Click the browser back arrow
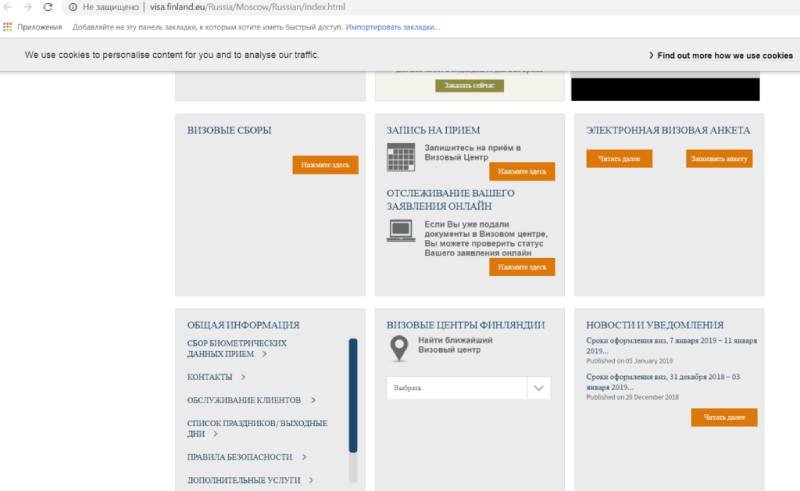This screenshot has height=491, width=800. click(8, 7)
